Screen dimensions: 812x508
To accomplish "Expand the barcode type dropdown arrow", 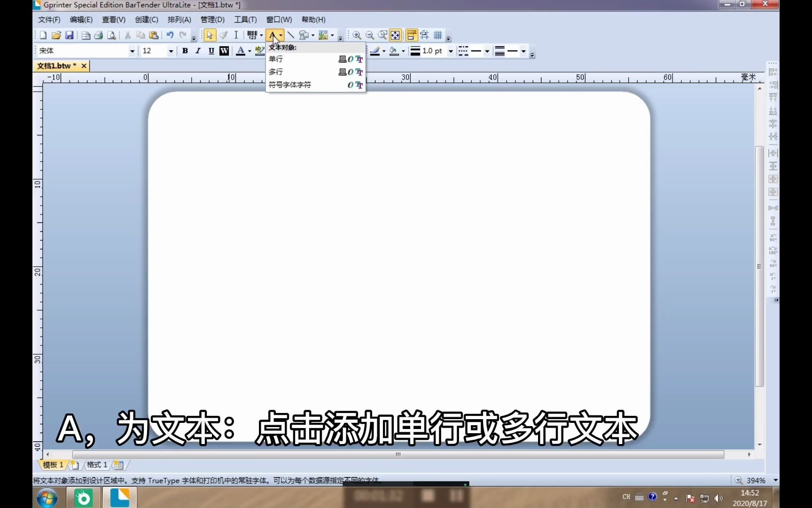I will pyautogui.click(x=262, y=35).
